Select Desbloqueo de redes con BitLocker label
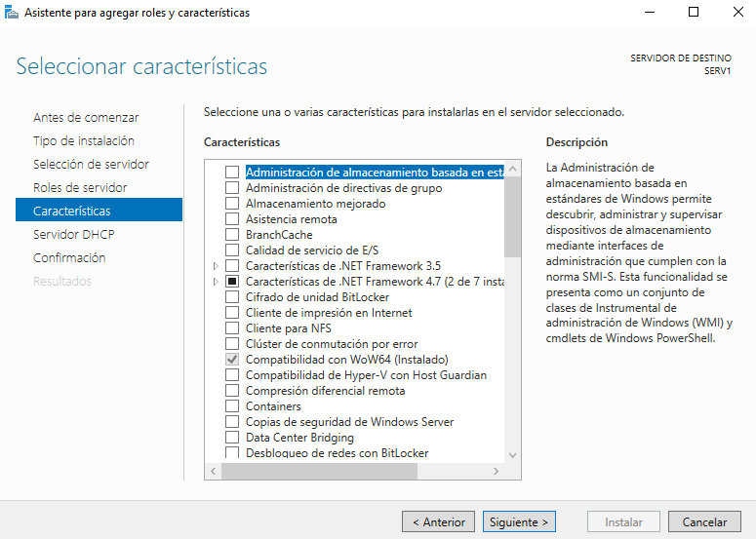756x539 pixels. pyautogui.click(x=337, y=453)
